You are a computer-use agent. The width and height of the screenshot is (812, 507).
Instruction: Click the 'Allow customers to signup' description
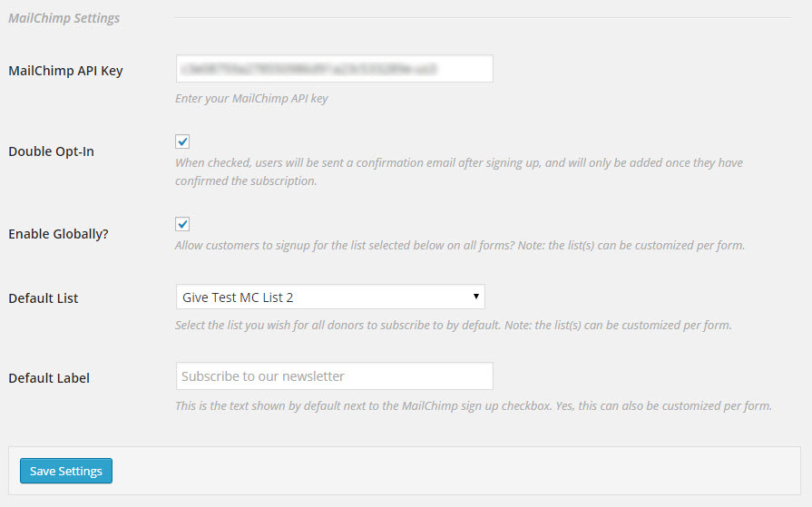click(x=460, y=246)
